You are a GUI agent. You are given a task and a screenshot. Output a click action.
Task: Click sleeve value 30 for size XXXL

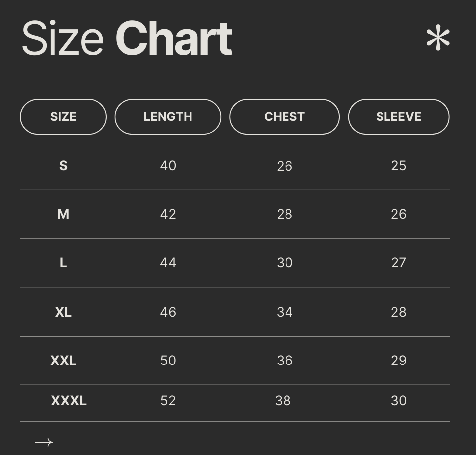[x=398, y=401]
